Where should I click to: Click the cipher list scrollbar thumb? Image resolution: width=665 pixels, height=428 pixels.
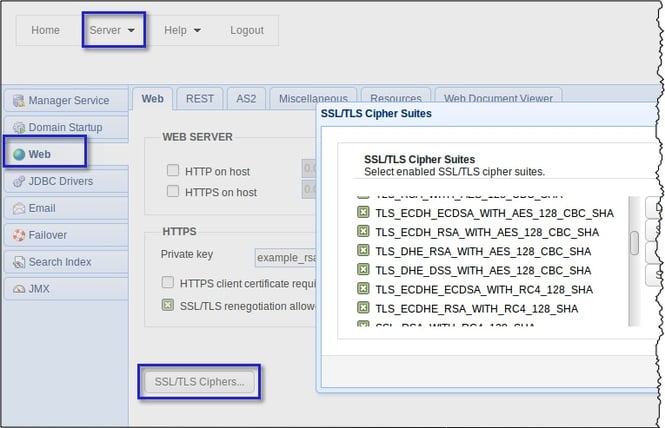pyautogui.click(x=633, y=244)
